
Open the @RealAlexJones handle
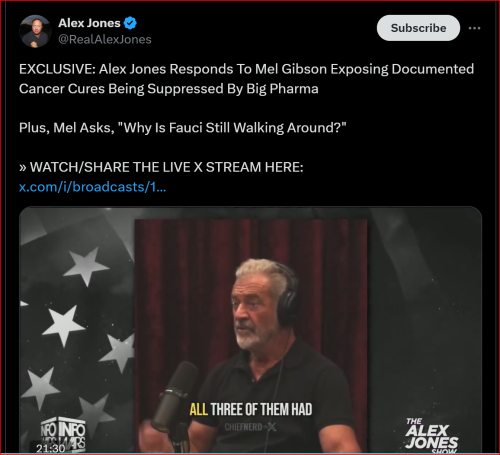(x=105, y=40)
